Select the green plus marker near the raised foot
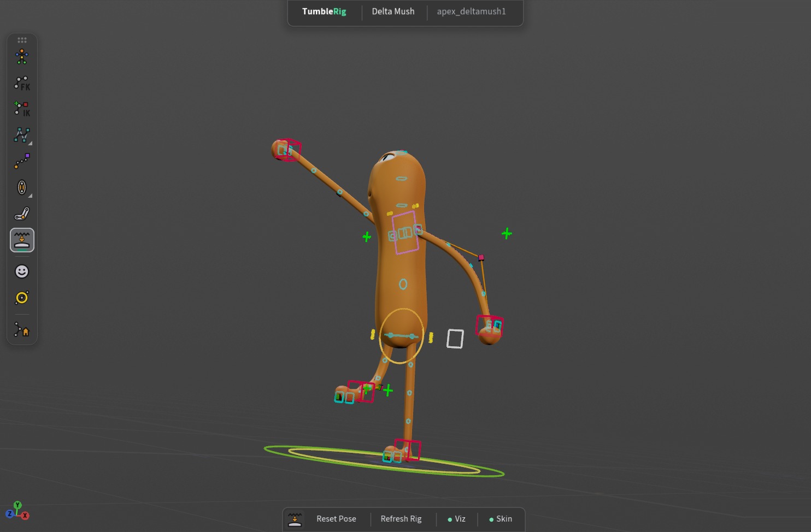811x532 pixels. [388, 391]
